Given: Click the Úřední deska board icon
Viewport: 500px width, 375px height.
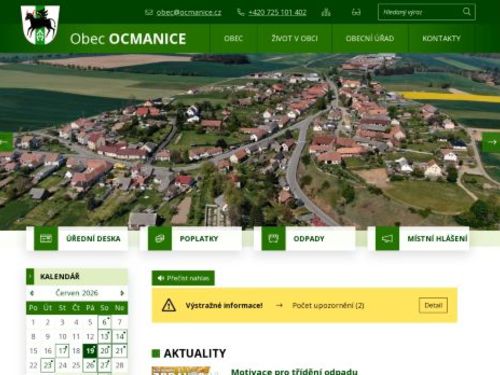Looking at the screenshot, I should pyautogui.click(x=46, y=238).
